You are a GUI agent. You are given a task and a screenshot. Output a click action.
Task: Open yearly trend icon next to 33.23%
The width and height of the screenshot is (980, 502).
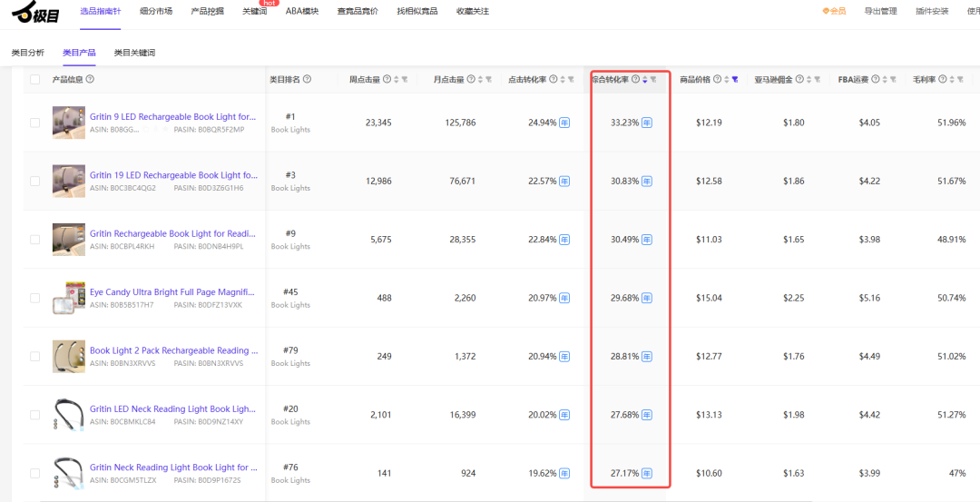(x=647, y=123)
